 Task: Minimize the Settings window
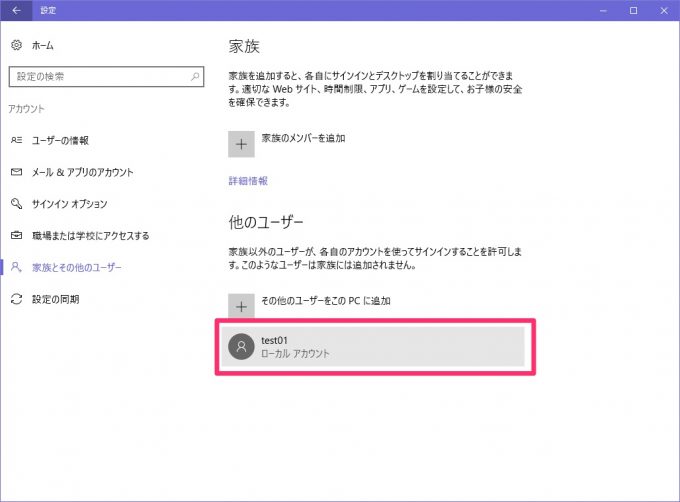coord(603,10)
